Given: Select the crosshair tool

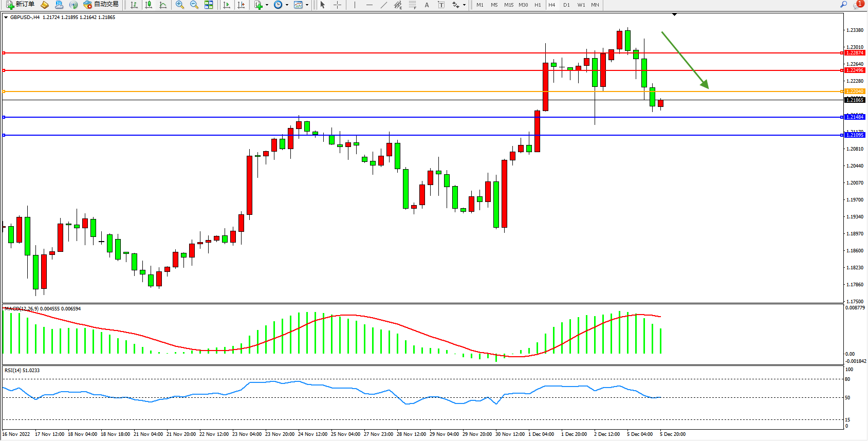Looking at the screenshot, I should click(337, 5).
